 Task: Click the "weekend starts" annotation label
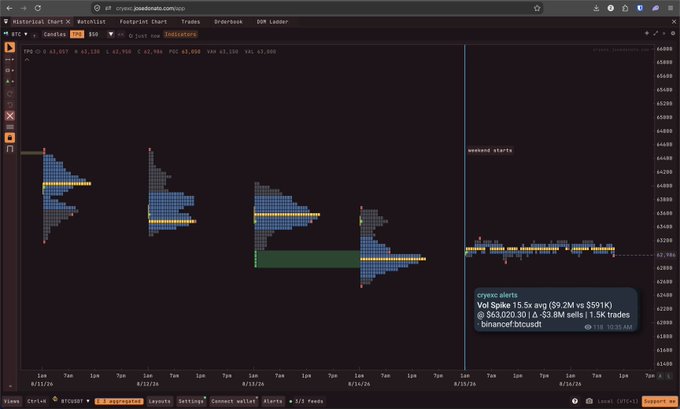(x=490, y=150)
